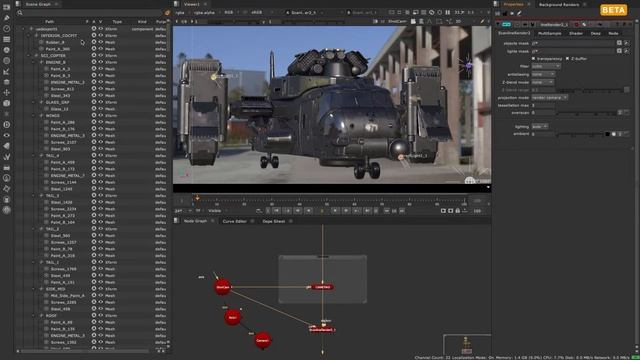Viewport: 640px width, 360px height.
Task: Switch to the Curve Editor tab
Action: click(x=234, y=221)
